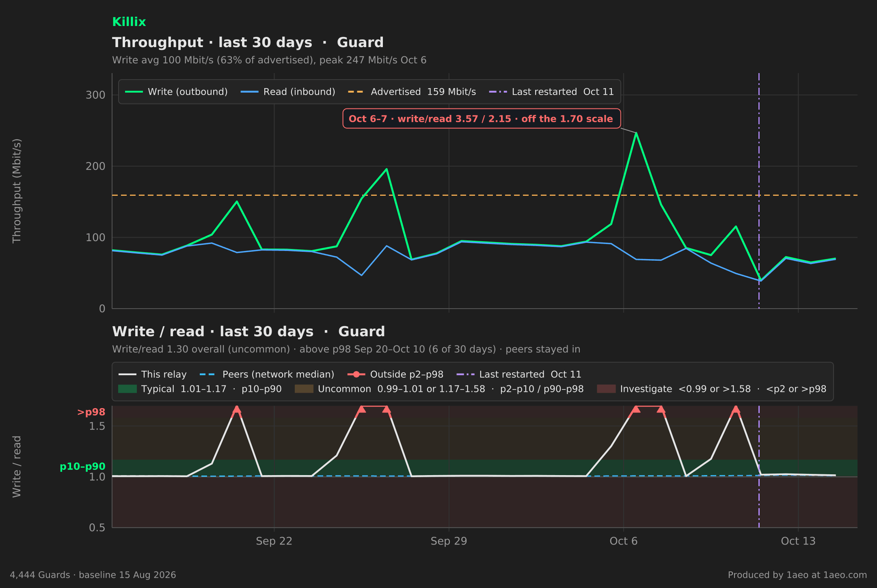Click the Sep 29 date tick label
This screenshot has height=588, width=877.
[x=449, y=541]
